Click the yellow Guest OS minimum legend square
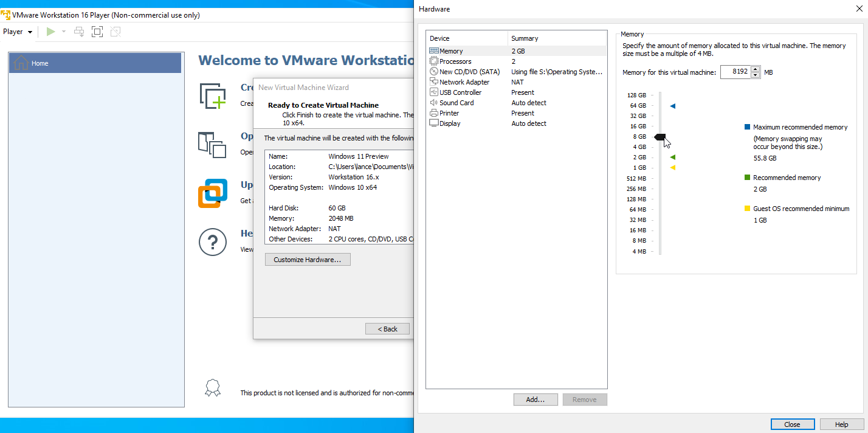 pyautogui.click(x=747, y=209)
